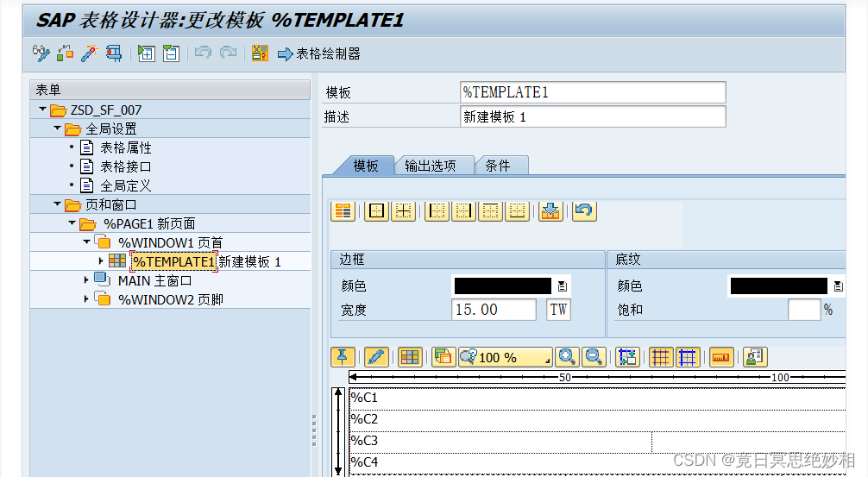Screen dimensions: 868x477
Task: Select the %WINDOW2 页脚 tree item
Action: pyautogui.click(x=171, y=299)
